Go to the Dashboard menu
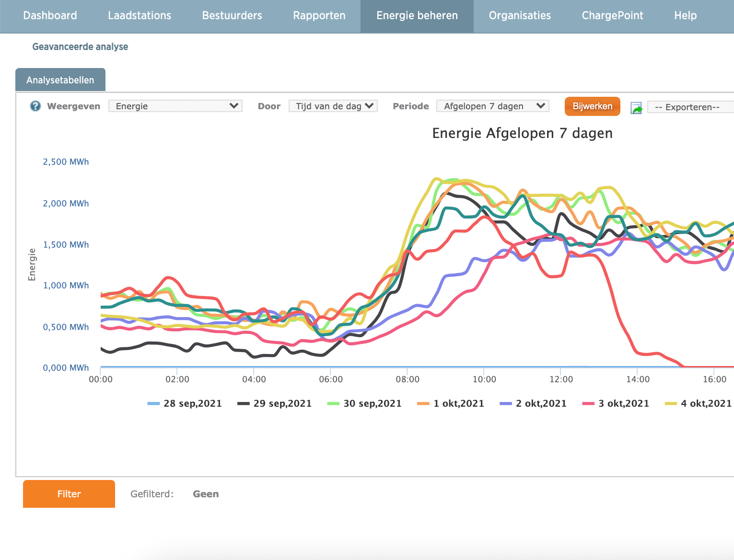This screenshot has width=734, height=560. click(50, 16)
